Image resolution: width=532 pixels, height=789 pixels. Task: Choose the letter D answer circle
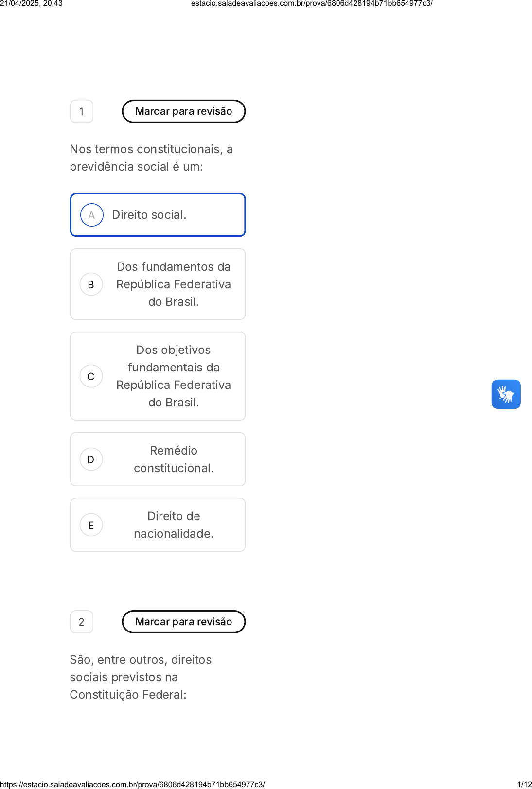coord(91,459)
